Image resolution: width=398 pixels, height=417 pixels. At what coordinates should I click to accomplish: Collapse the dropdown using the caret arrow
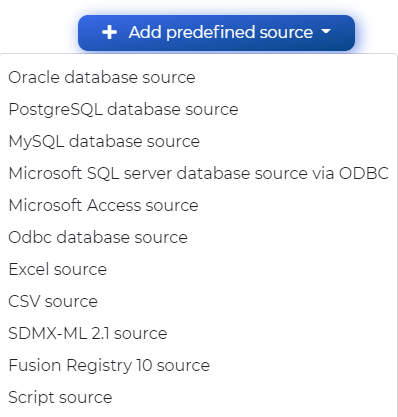tap(326, 31)
